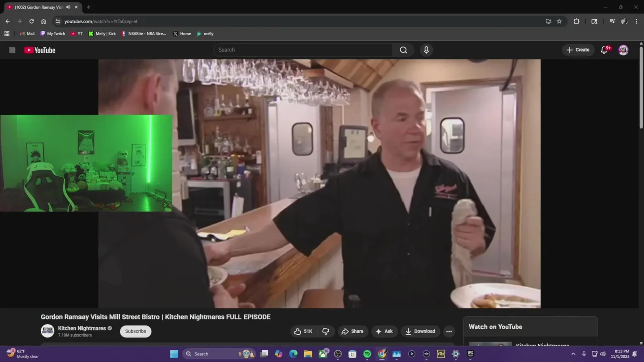Open the Kitchen Nightmares channel avatar

[x=47, y=331]
